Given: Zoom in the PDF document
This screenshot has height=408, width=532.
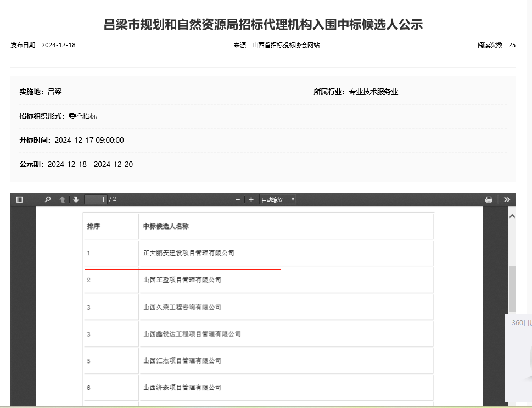Looking at the screenshot, I should click(x=251, y=199).
